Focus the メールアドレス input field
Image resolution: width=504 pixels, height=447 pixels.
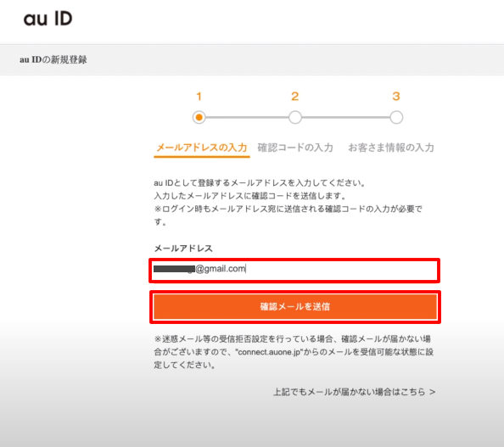(x=294, y=271)
